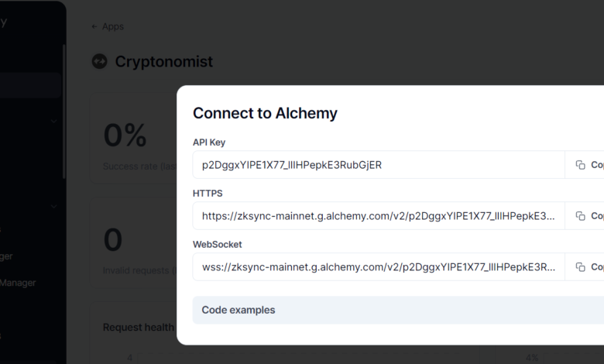The width and height of the screenshot is (604, 364).
Task: Click the Cryptonomist app avatar icon
Action: (x=99, y=61)
